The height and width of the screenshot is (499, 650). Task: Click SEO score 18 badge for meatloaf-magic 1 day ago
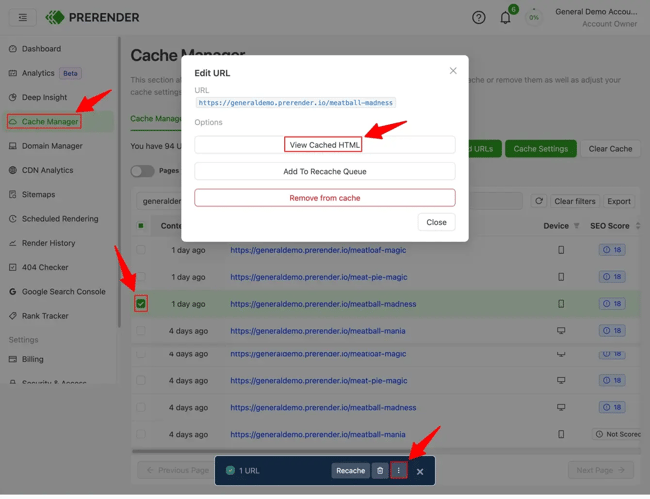coord(612,250)
